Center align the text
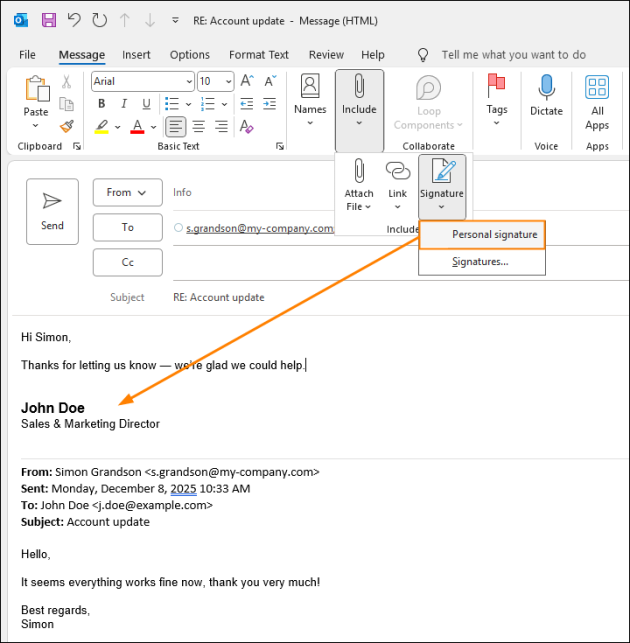Viewport: 630px width, 643px height. 199,127
